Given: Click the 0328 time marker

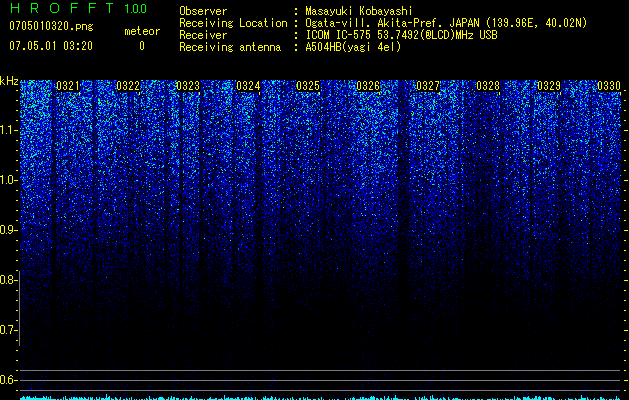Looking at the screenshot, I should [x=488, y=86].
